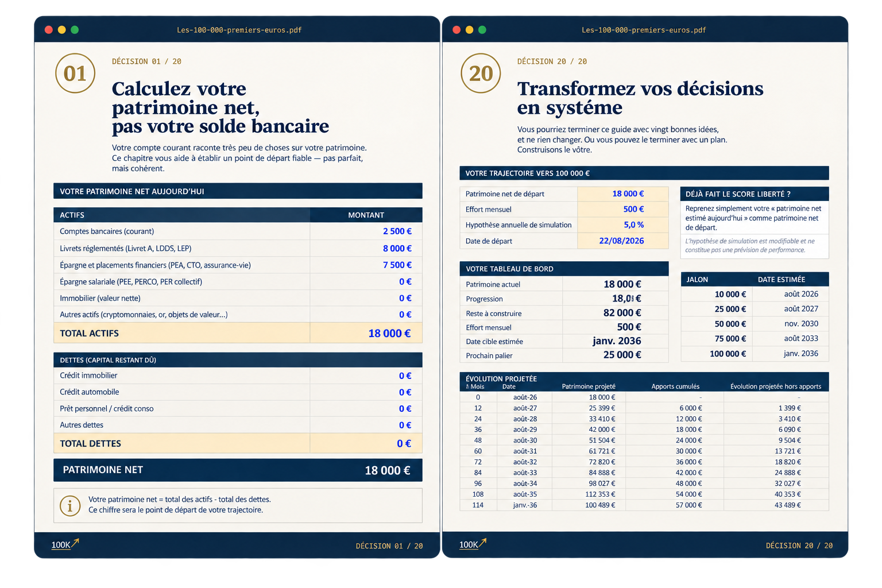Minimize the right PDF window with yellow button
Image resolution: width=882 pixels, height=588 pixels.
469,30
